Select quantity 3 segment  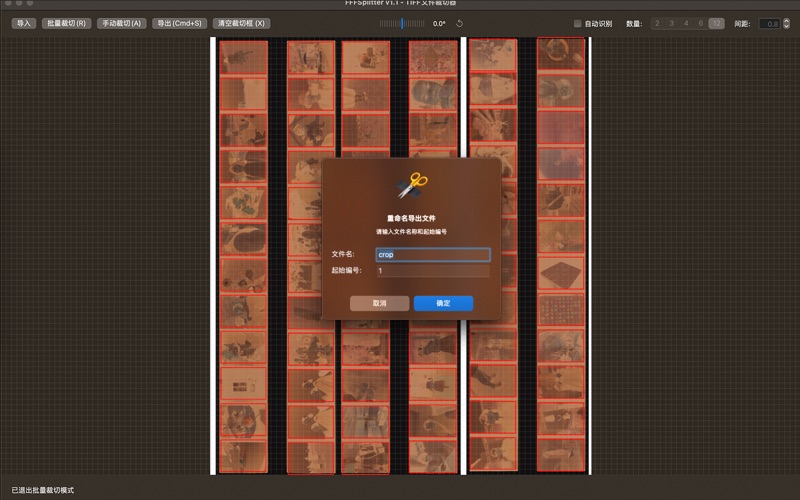[671, 23]
